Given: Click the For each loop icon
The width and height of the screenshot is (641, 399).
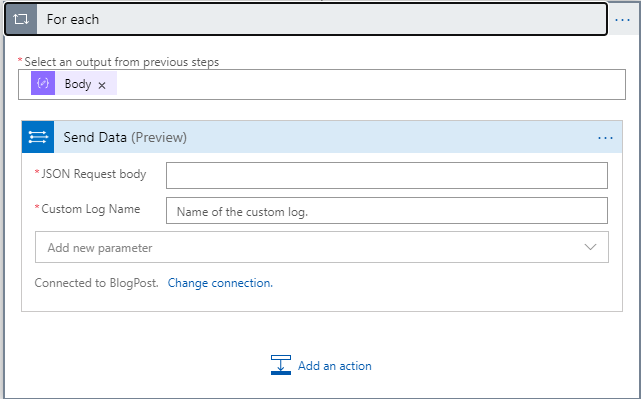Looking at the screenshot, I should [x=21, y=19].
